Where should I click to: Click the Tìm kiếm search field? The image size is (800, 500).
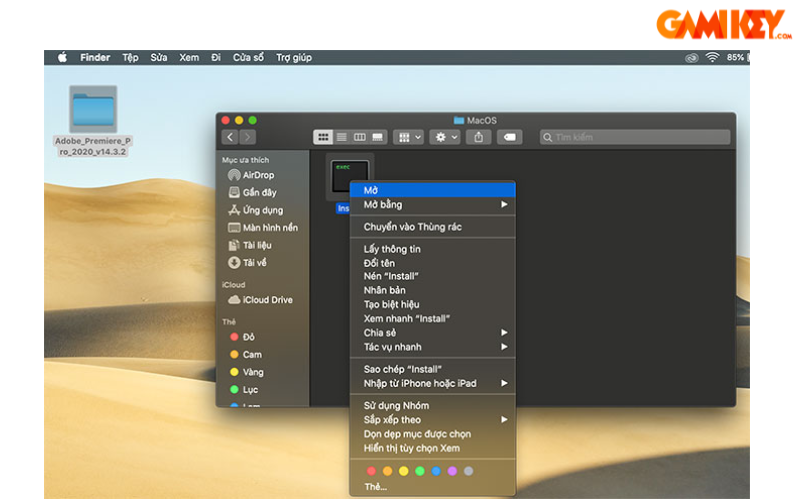pyautogui.click(x=635, y=137)
